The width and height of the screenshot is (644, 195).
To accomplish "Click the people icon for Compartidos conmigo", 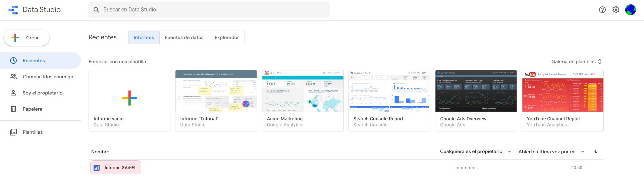I will tap(13, 77).
